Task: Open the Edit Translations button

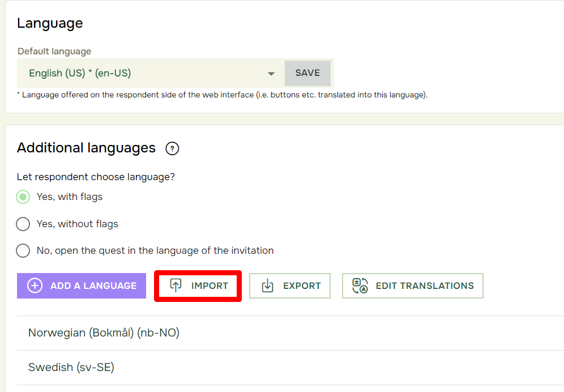Action: click(x=413, y=286)
